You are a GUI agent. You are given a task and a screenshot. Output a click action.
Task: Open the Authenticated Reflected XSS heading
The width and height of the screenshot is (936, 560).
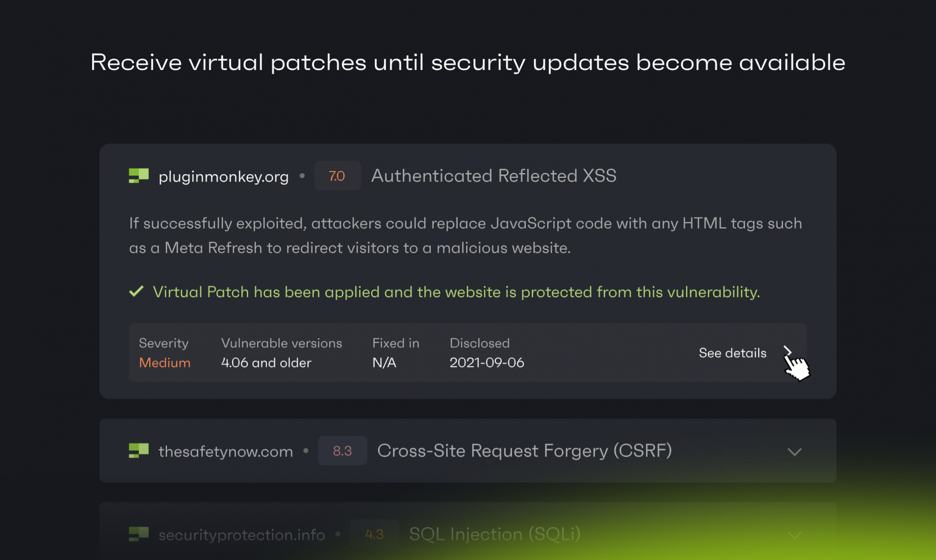tap(494, 175)
